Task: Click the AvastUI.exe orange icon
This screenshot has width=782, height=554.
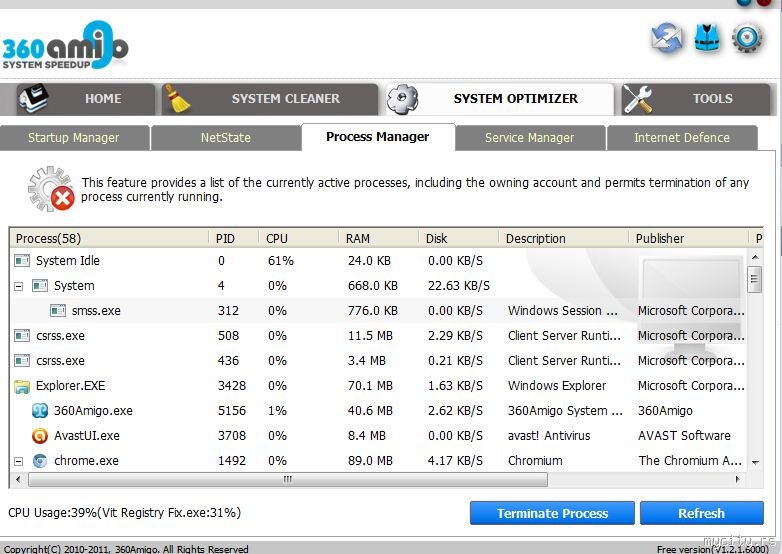Action: point(40,436)
